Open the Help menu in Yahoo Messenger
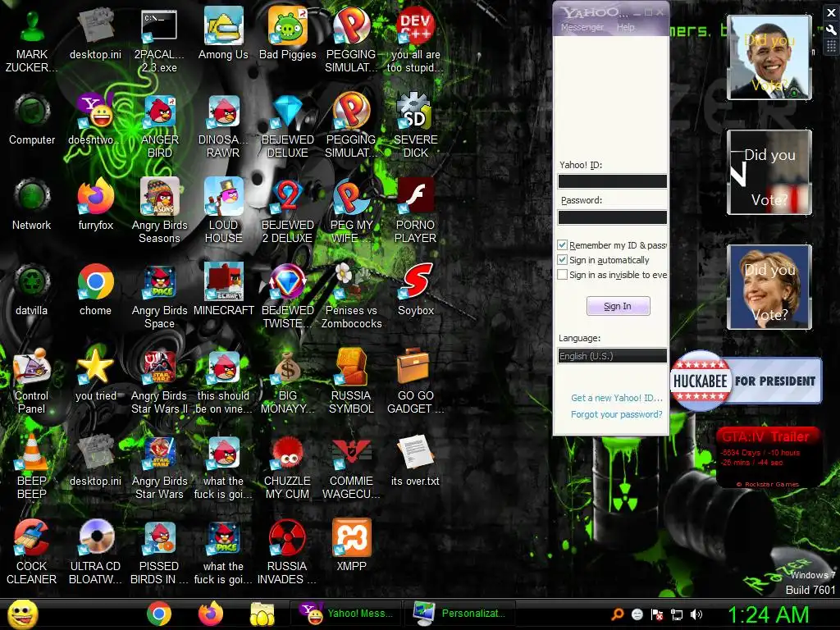Screen dimensions: 840x630 (625, 27)
